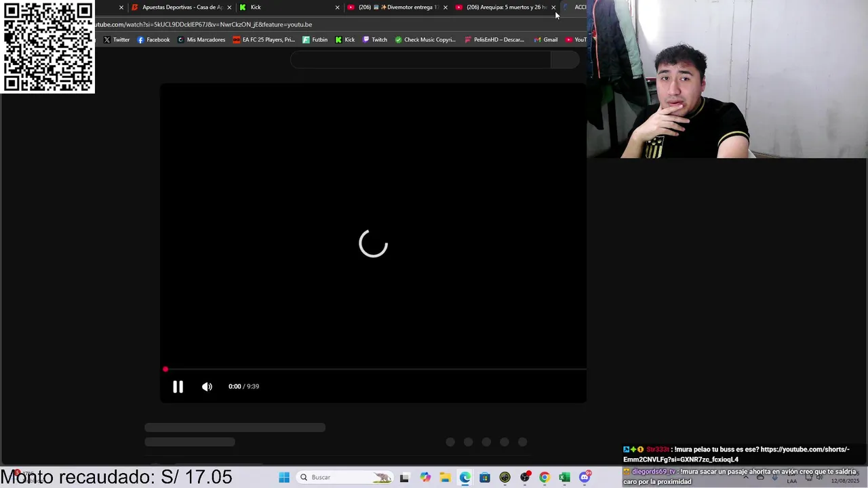
Task: Focus the YouTube search box
Action: tap(420, 60)
